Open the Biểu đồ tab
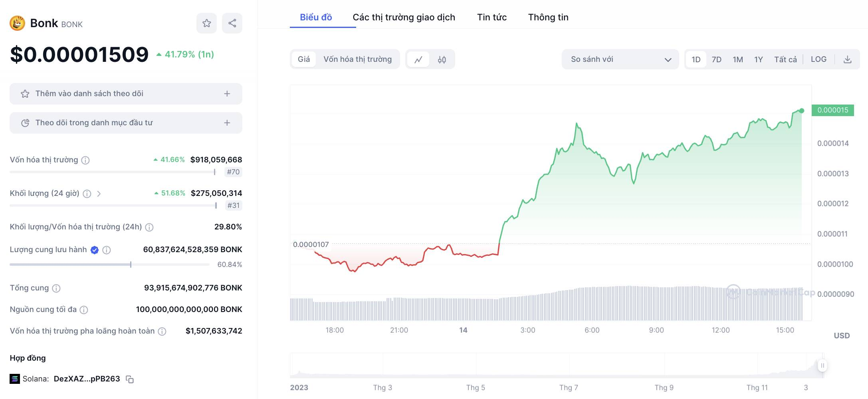868x399 pixels. (x=316, y=17)
